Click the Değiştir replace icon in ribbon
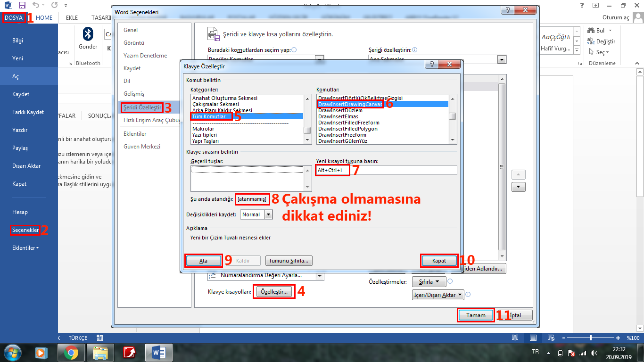This screenshot has width=644, height=362. tap(591, 41)
